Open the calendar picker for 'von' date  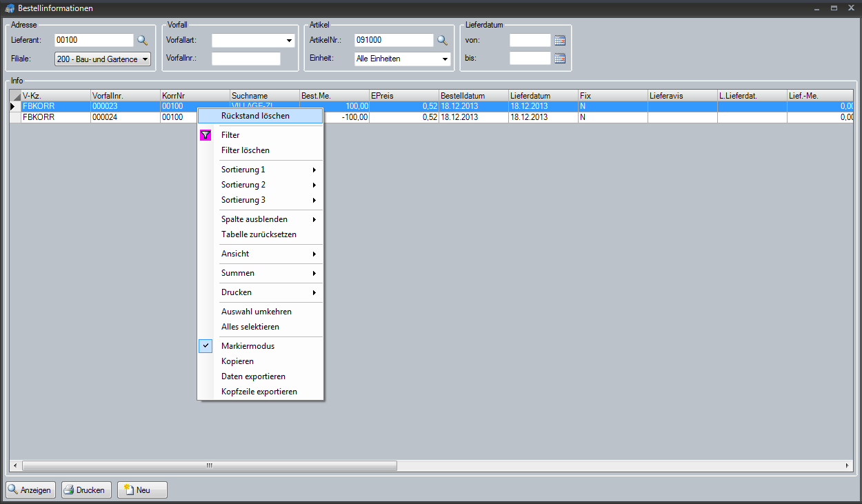tap(560, 41)
